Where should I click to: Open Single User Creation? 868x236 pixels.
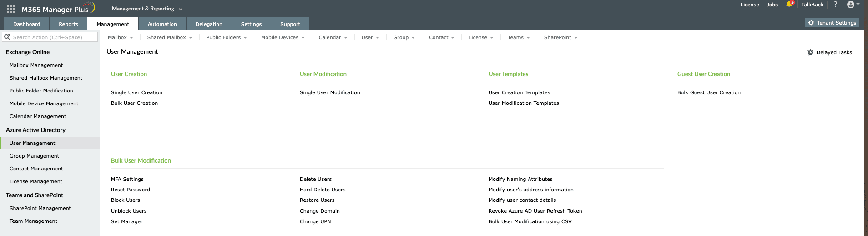[136, 92]
